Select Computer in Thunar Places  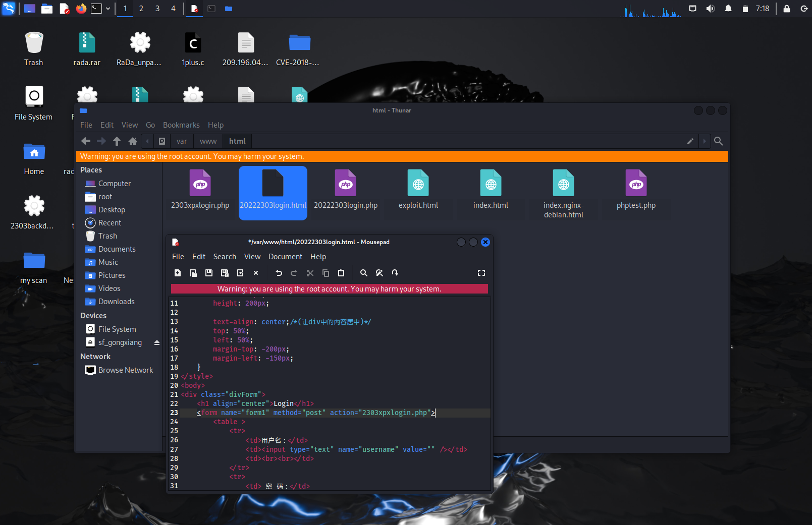[x=114, y=184]
